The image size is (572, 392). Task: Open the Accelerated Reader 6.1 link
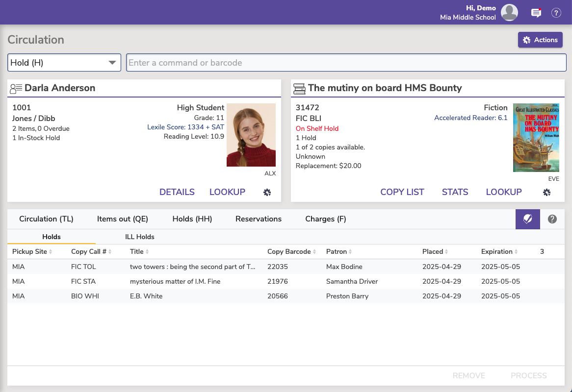pyautogui.click(x=470, y=118)
